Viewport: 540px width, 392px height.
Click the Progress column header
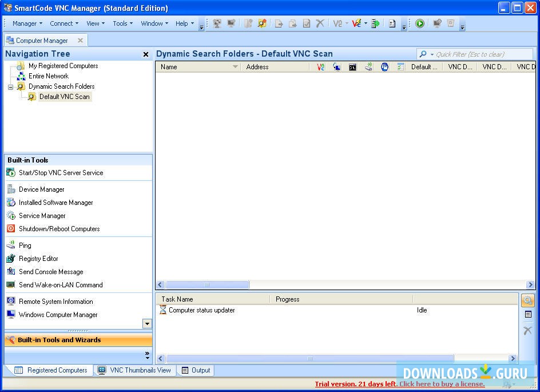341,299
